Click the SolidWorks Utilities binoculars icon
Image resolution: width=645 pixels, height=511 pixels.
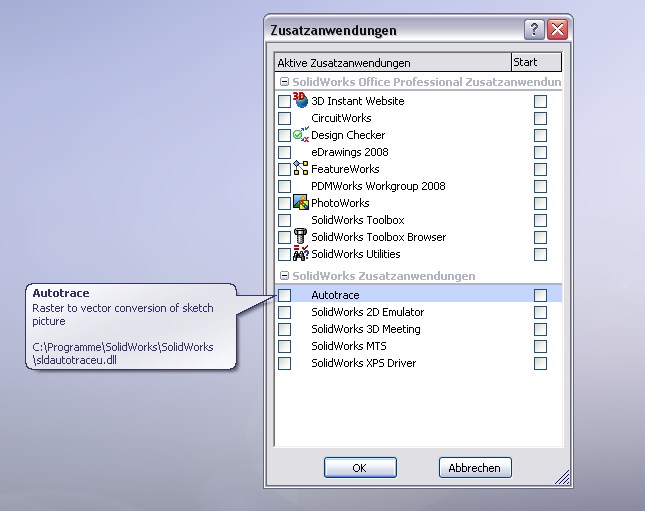click(x=301, y=253)
